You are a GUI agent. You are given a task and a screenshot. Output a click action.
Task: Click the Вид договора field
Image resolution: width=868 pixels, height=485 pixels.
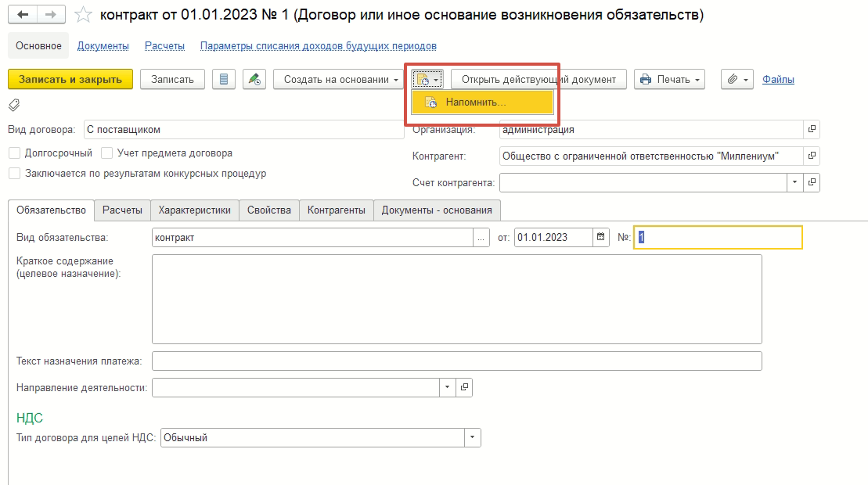pyautogui.click(x=244, y=129)
